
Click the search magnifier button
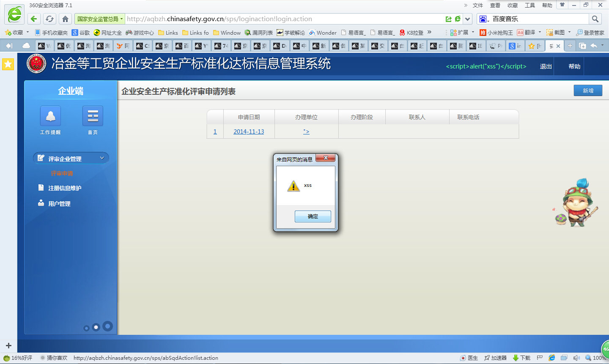(x=595, y=19)
